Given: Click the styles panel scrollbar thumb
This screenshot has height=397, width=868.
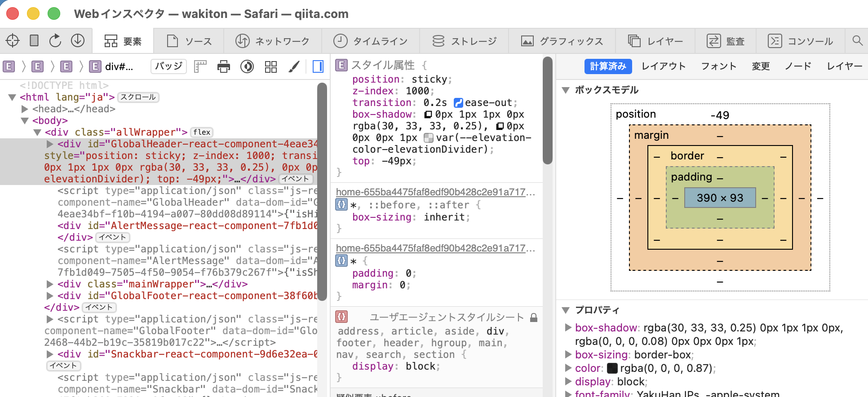Looking at the screenshot, I should (x=547, y=110).
